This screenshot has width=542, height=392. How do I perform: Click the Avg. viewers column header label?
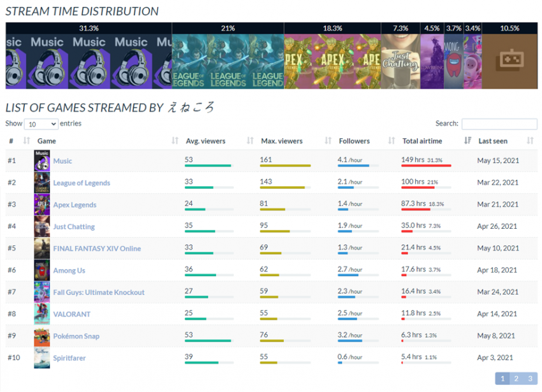[x=206, y=141]
